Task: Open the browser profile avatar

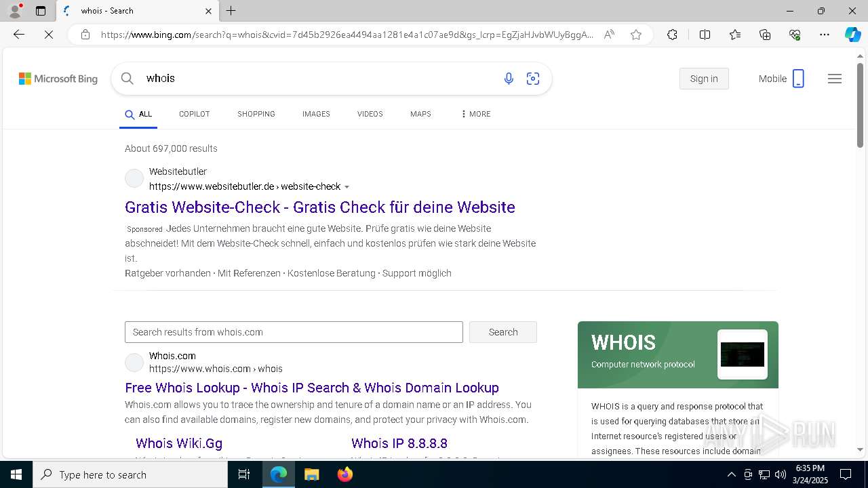Action: point(14,11)
